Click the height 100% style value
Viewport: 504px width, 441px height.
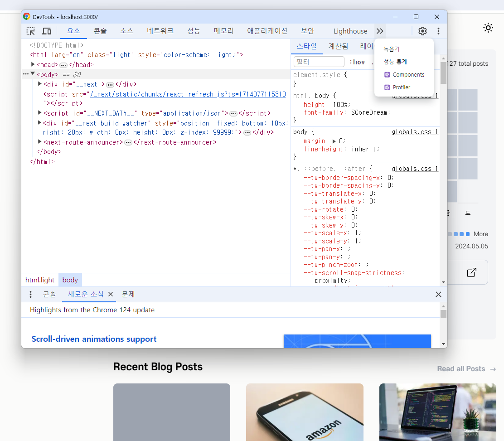click(x=340, y=105)
